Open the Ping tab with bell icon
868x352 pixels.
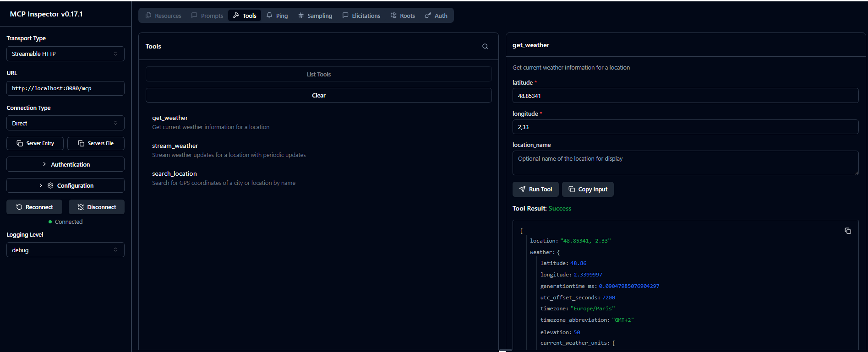click(277, 16)
